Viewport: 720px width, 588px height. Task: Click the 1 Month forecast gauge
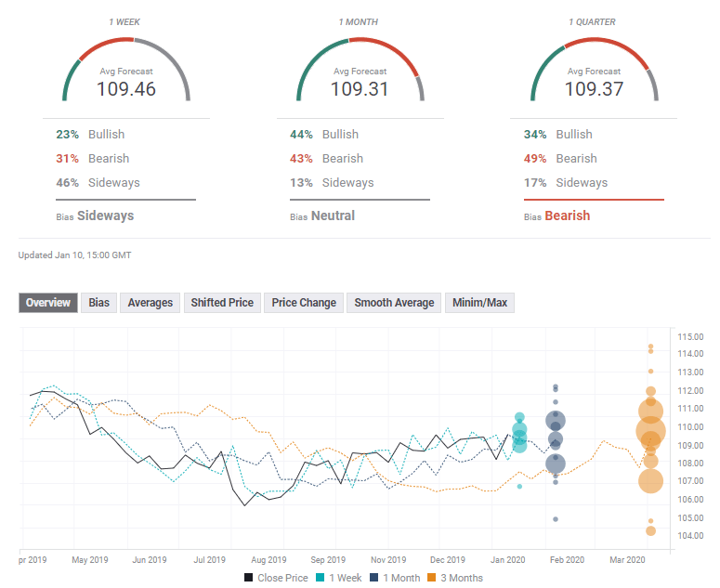tap(360, 72)
